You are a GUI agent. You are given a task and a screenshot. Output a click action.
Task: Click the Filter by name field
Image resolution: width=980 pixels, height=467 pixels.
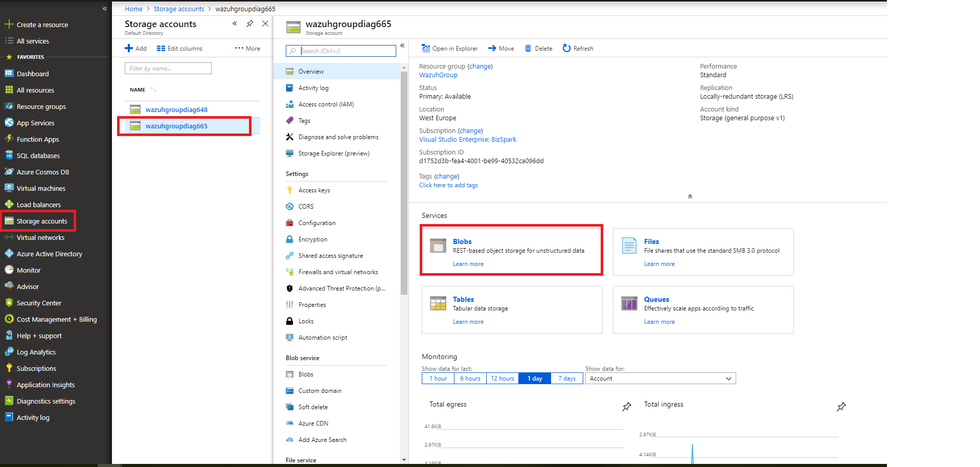coord(168,69)
